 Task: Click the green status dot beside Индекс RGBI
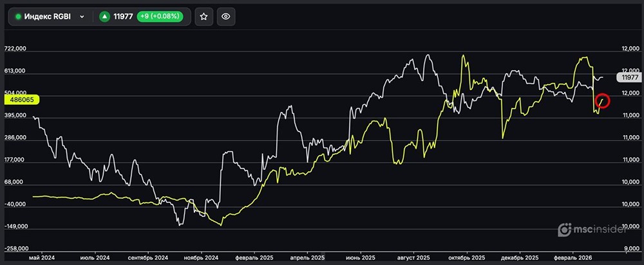[x=18, y=17]
